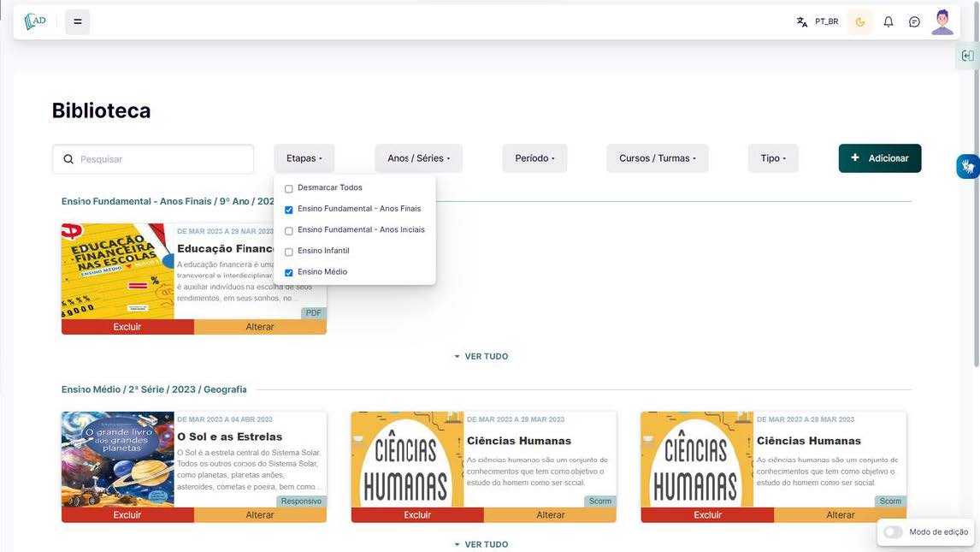The height and width of the screenshot is (552, 980).
Task: Open the notifications bell
Action: point(888,22)
